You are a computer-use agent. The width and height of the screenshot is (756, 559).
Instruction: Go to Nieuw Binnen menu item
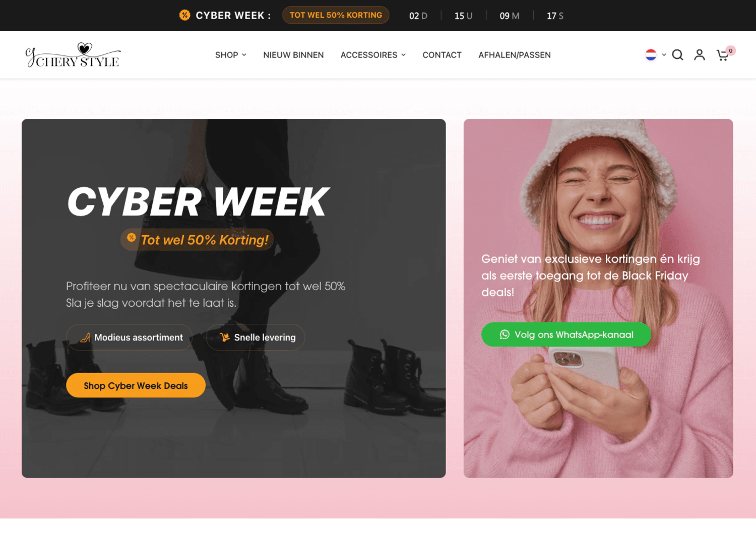pos(293,55)
